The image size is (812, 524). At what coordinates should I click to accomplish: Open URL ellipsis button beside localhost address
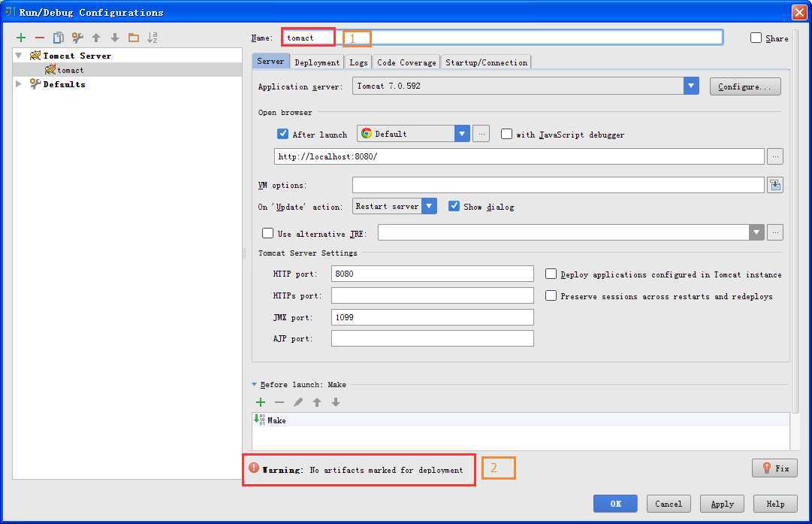coord(775,156)
